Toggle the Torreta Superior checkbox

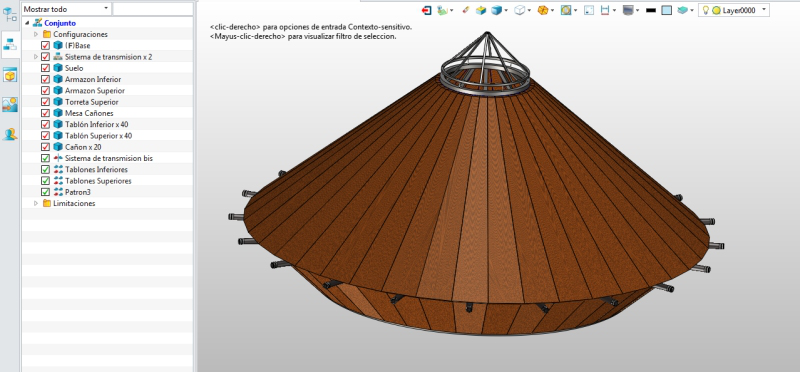pyautogui.click(x=45, y=102)
